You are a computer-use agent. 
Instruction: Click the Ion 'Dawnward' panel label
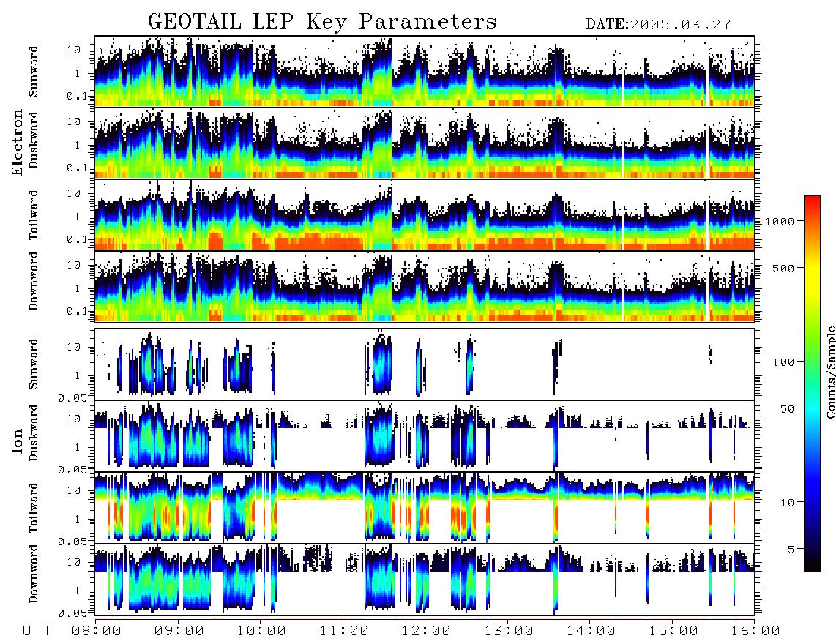click(x=34, y=574)
